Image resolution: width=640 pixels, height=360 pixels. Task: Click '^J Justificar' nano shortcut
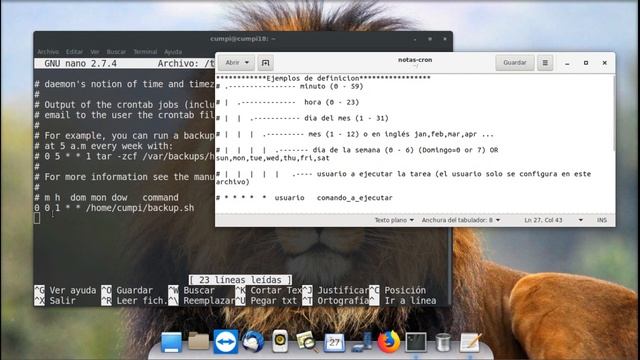pos(335,290)
